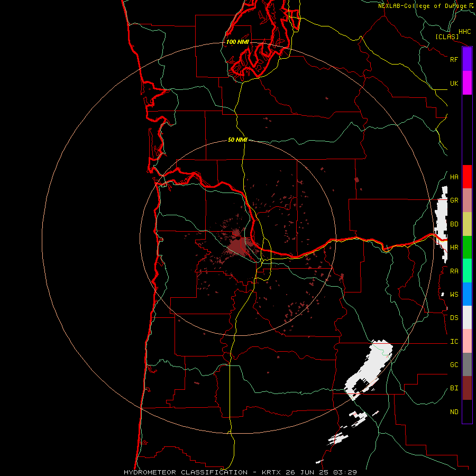Screen dimensions: 476x476
Task: Click the Hydrometeor Classification KRTX timestamp caption
Action: coord(240,472)
